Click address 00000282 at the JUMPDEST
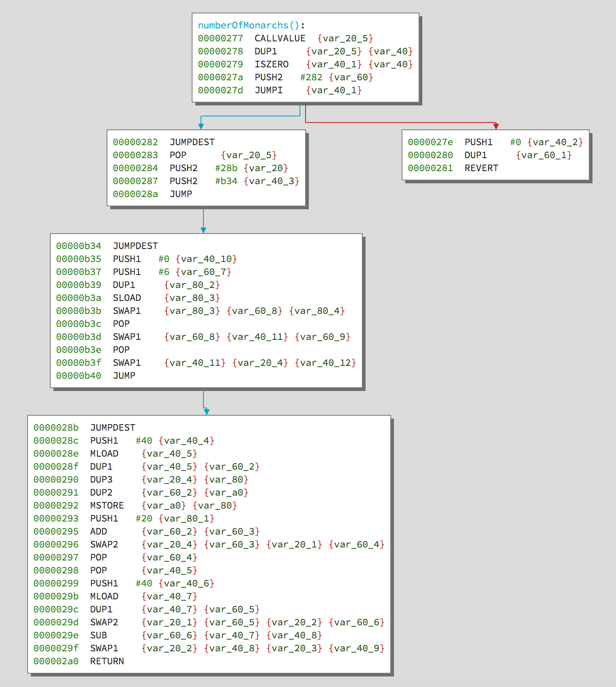616x687 pixels. click(135, 142)
